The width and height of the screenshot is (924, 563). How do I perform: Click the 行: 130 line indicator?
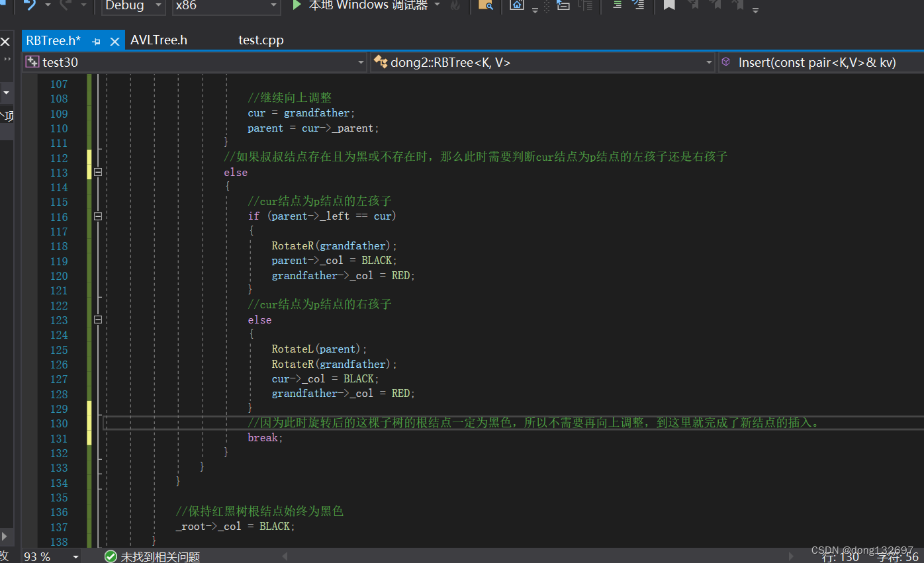pos(841,557)
